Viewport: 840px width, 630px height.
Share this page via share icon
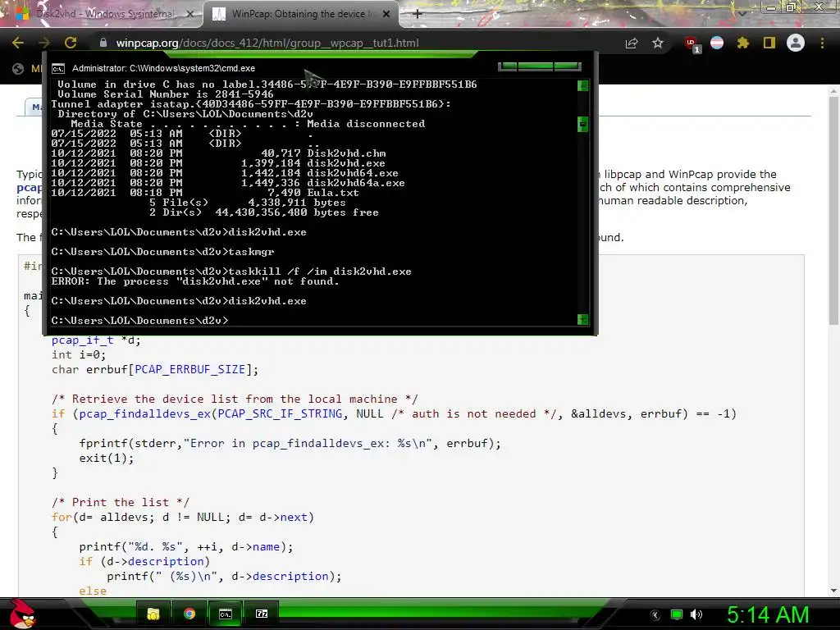click(x=632, y=43)
